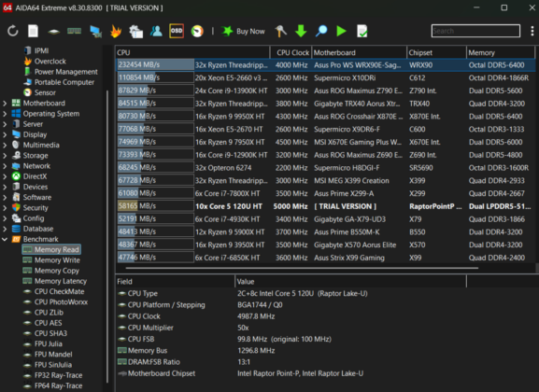Image resolution: width=539 pixels, height=392 pixels.
Task: Open the cache and memory benchmark icon
Action: click(74, 31)
